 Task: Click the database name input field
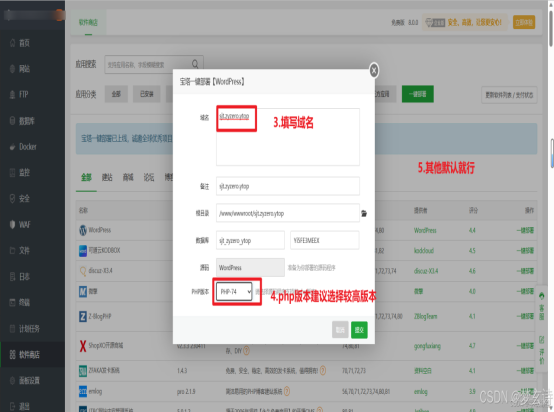click(250, 240)
